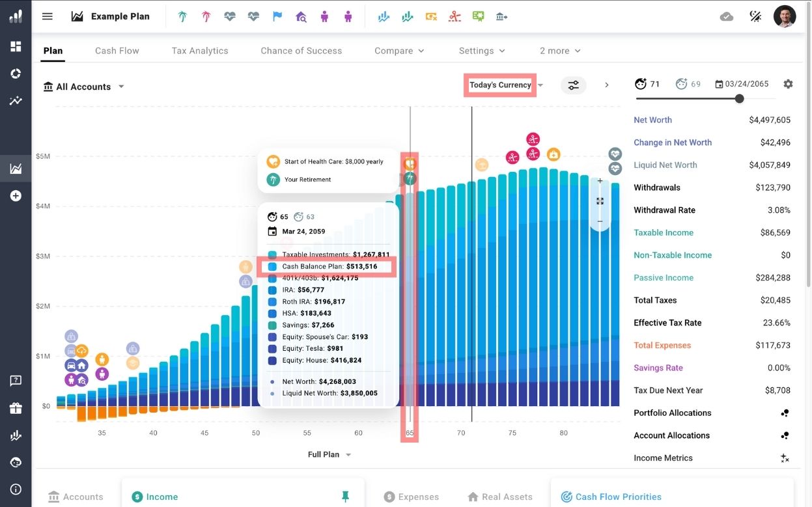Click the cloud sync icon
812x507 pixels.
727,16
